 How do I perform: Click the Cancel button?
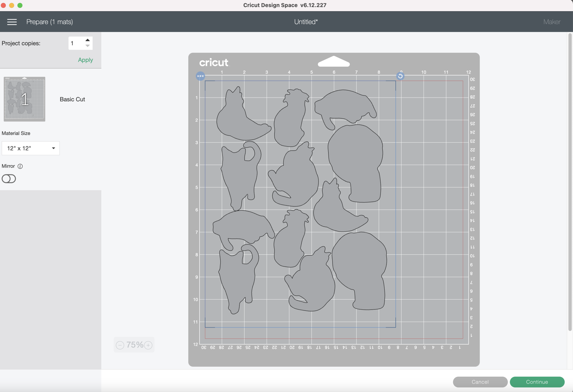(x=480, y=382)
